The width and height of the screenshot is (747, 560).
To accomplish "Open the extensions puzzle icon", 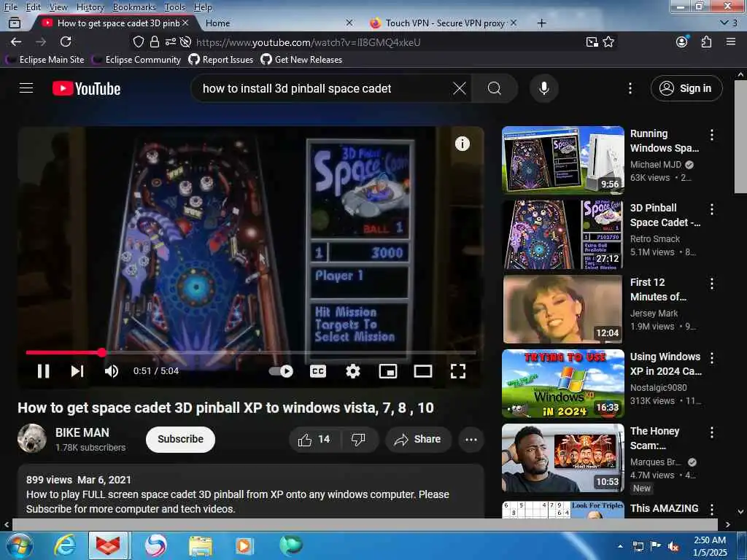I will point(706,42).
